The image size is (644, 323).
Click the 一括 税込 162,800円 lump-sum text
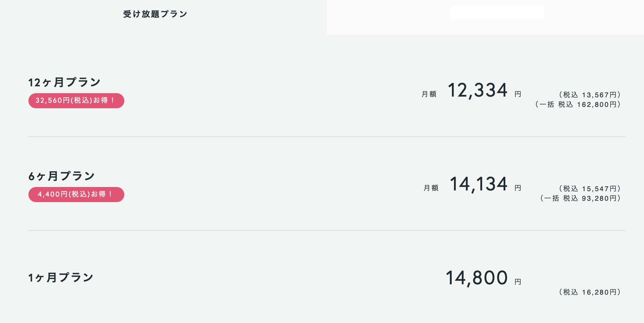tap(578, 104)
